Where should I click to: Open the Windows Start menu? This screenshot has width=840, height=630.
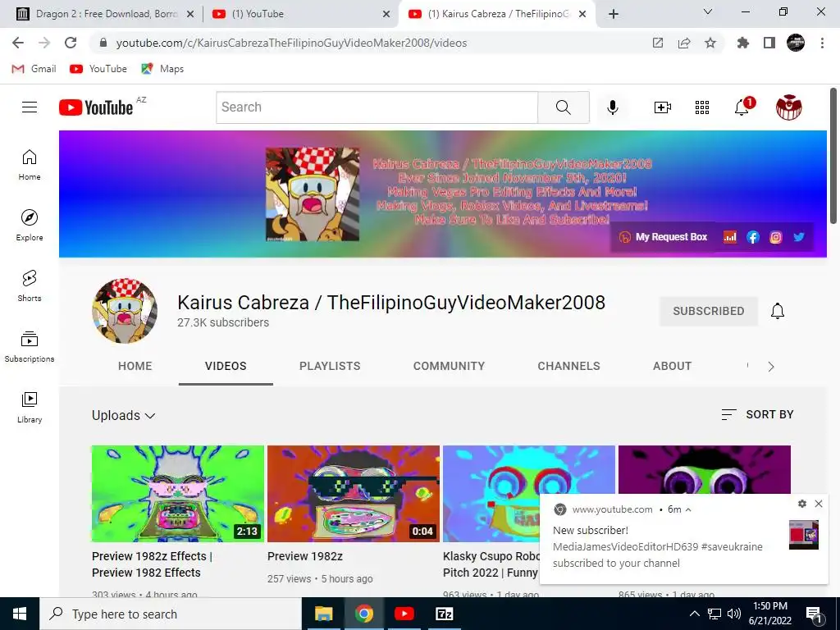pos(20,614)
